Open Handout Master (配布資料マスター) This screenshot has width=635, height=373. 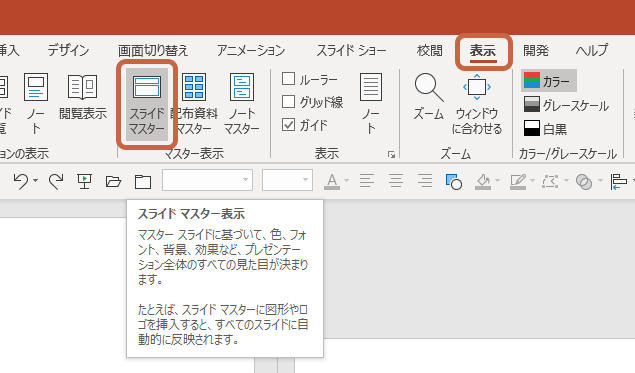(x=194, y=104)
